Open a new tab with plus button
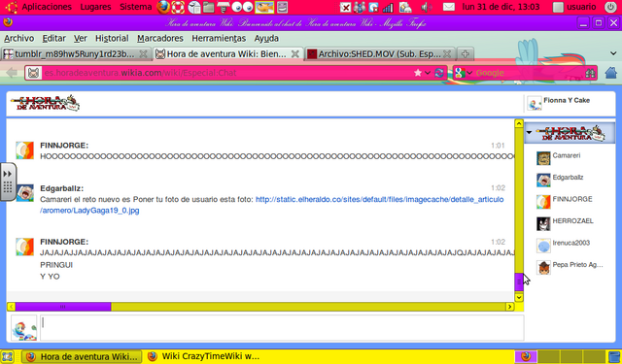Viewport: 622px width, 364px height. [x=466, y=53]
